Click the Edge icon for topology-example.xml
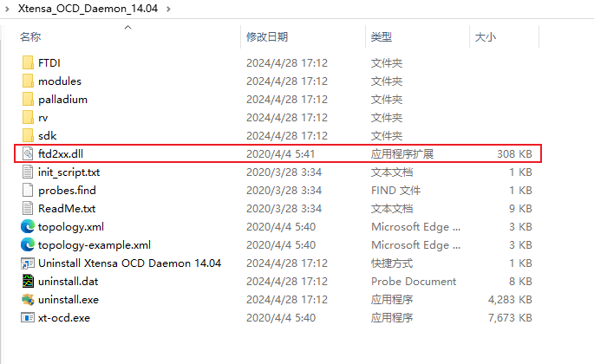The width and height of the screenshot is (594, 364). coord(28,244)
